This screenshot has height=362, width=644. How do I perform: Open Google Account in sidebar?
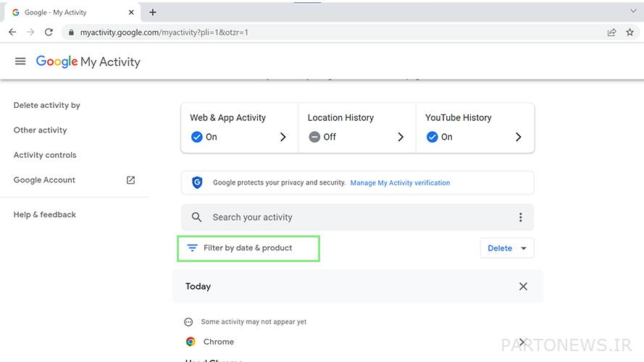tap(44, 180)
